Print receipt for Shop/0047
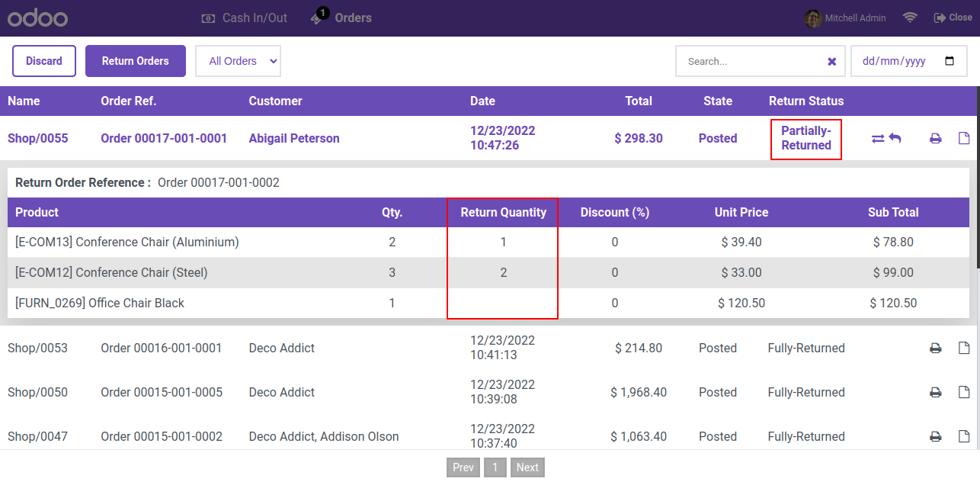Viewport: 980px width, 485px height. click(936, 437)
